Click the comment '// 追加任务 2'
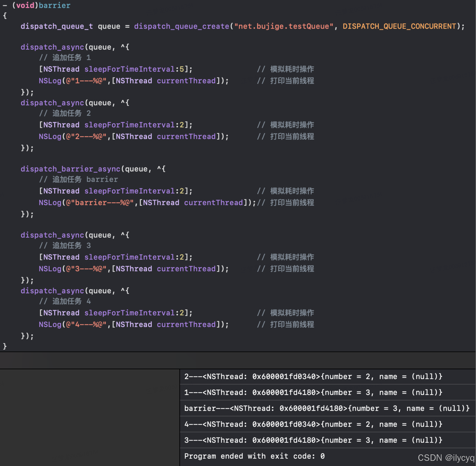The width and height of the screenshot is (476, 466). [65, 113]
